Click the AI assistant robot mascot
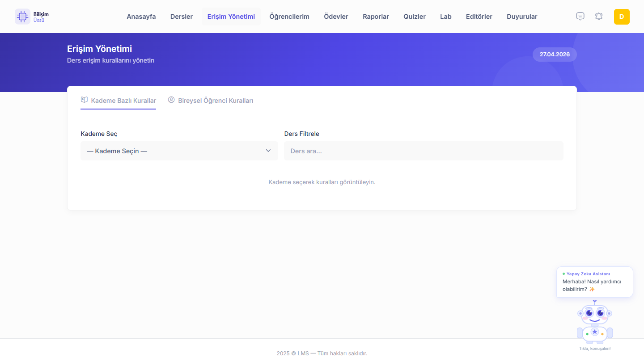 [x=595, y=322]
